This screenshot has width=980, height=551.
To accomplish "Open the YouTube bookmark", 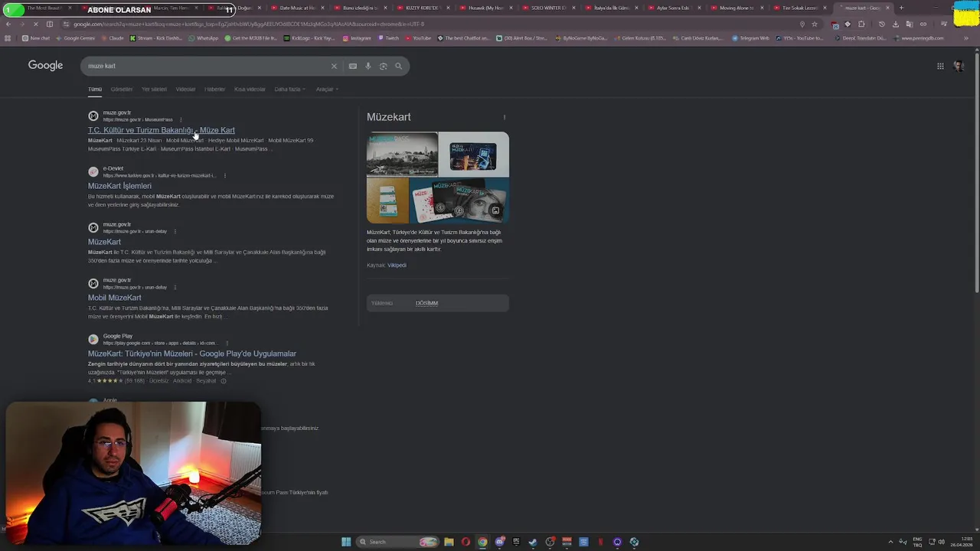I will pyautogui.click(x=418, y=38).
